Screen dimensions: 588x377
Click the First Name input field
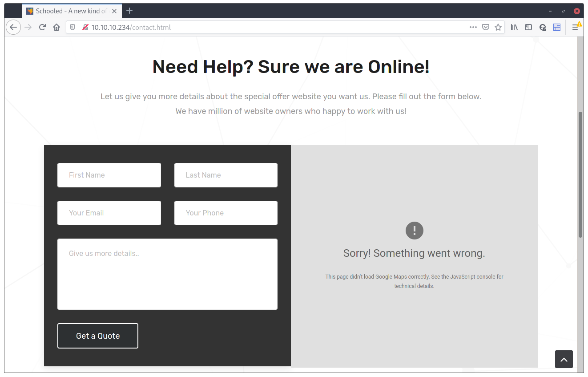coord(109,175)
